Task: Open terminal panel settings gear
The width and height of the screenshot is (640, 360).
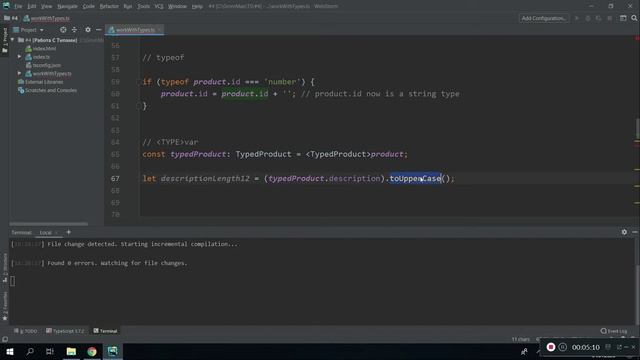Action: click(624, 232)
